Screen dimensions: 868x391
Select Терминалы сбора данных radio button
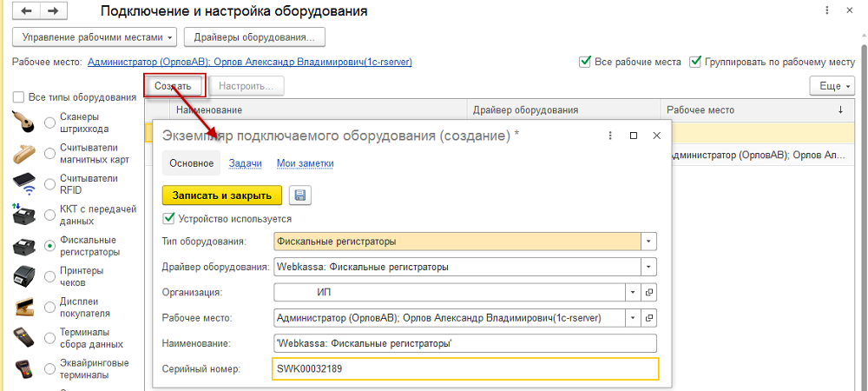[49, 338]
